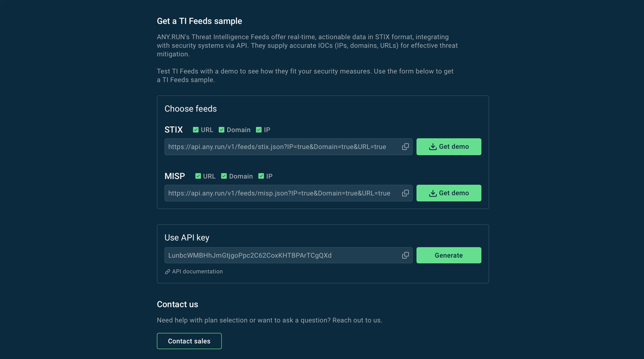Copy the MISP feed URL
The width and height of the screenshot is (644, 359).
click(405, 193)
